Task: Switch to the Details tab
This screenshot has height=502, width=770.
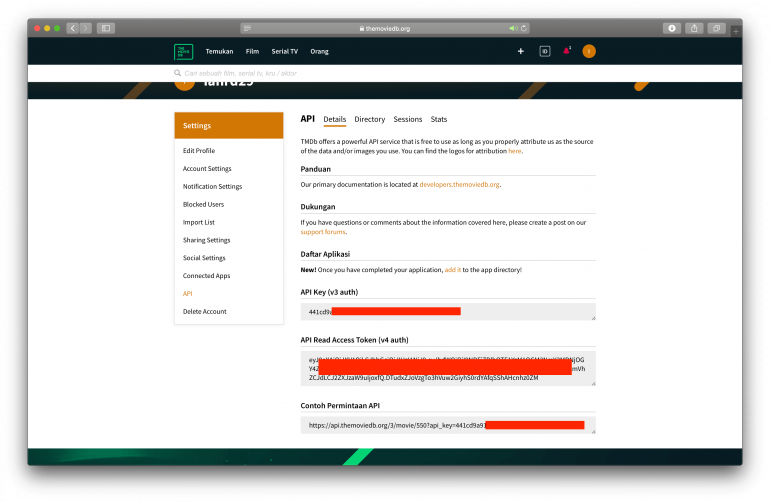Action: pos(334,119)
